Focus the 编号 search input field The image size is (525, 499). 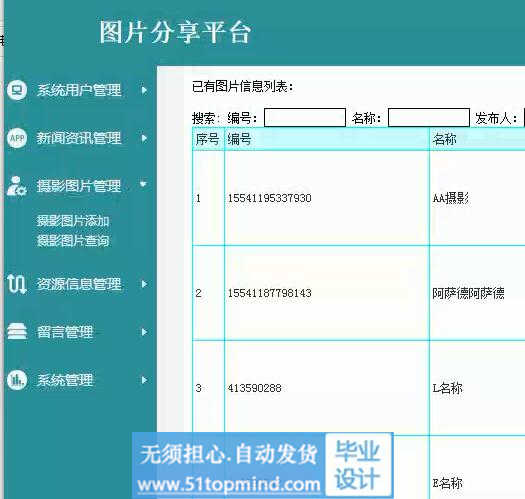click(305, 117)
